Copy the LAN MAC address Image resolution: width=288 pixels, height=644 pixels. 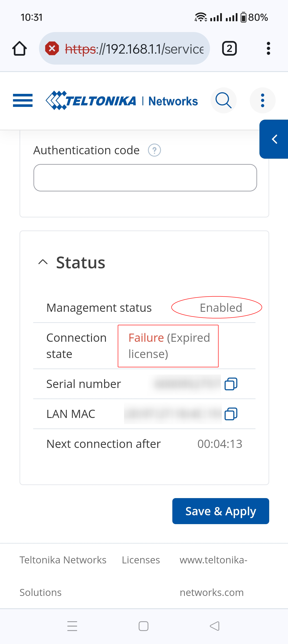click(x=231, y=414)
